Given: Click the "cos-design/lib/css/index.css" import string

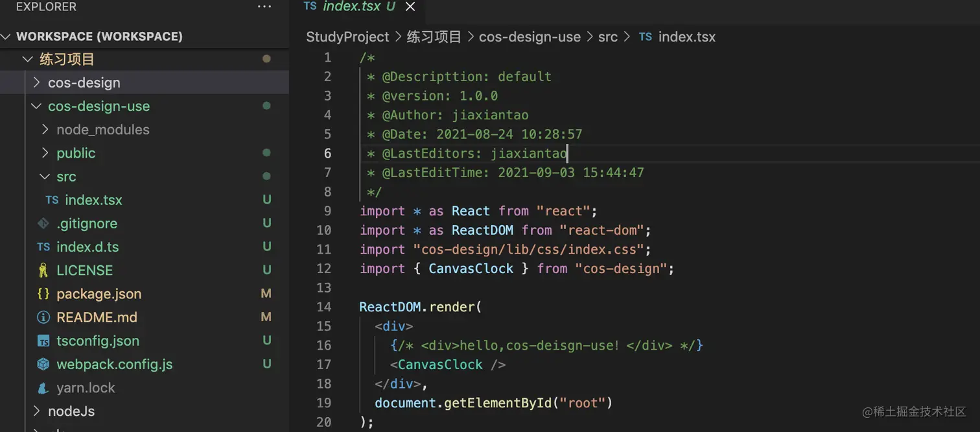Looking at the screenshot, I should (532, 250).
